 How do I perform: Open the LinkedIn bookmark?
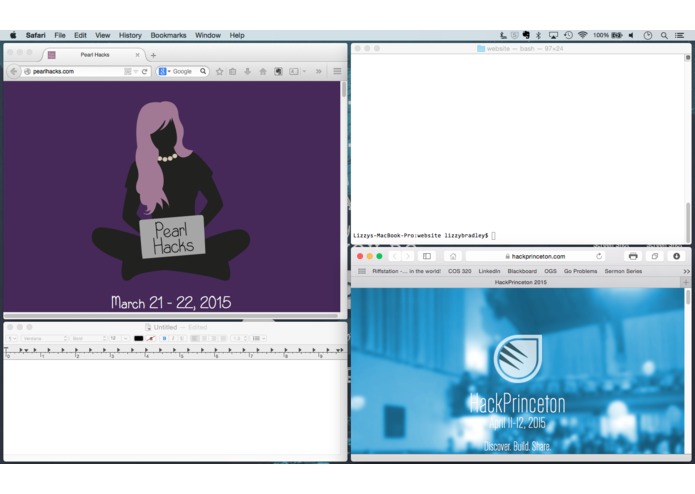(489, 271)
